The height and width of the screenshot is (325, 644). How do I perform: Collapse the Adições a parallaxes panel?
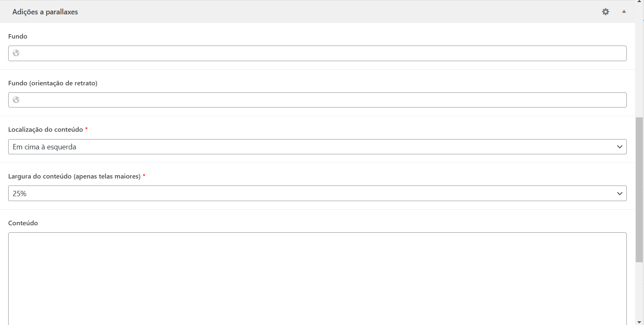pos(624,12)
